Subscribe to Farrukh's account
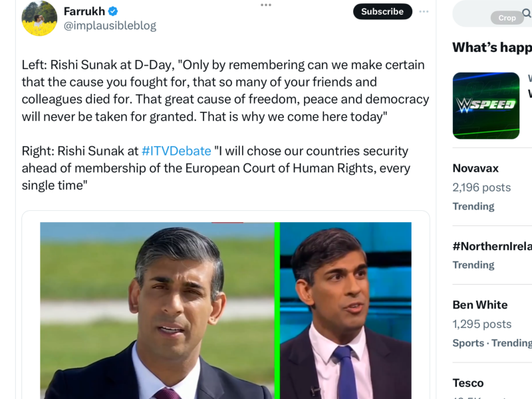Image resolution: width=532 pixels, height=399 pixels. pyautogui.click(x=382, y=11)
